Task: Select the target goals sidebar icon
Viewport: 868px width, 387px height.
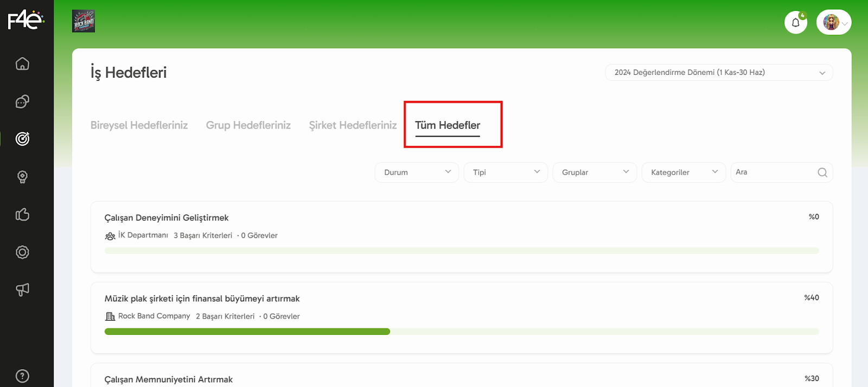Action: [22, 139]
